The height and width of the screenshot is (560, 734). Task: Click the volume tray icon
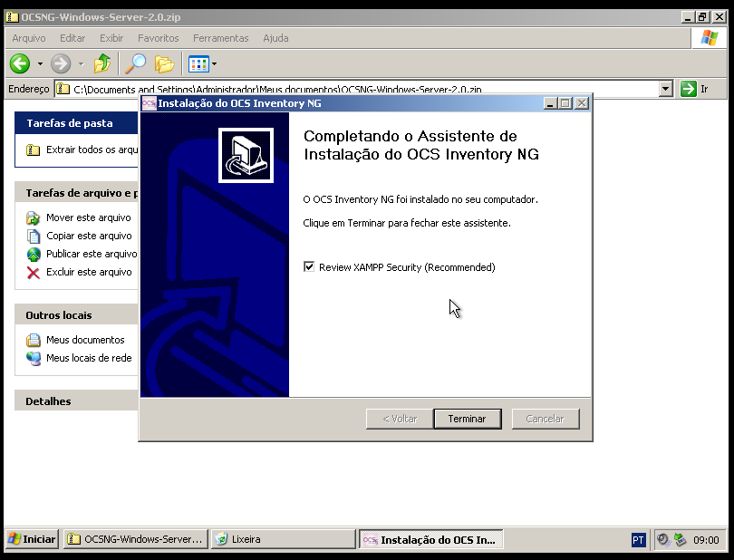pyautogui.click(x=662, y=540)
